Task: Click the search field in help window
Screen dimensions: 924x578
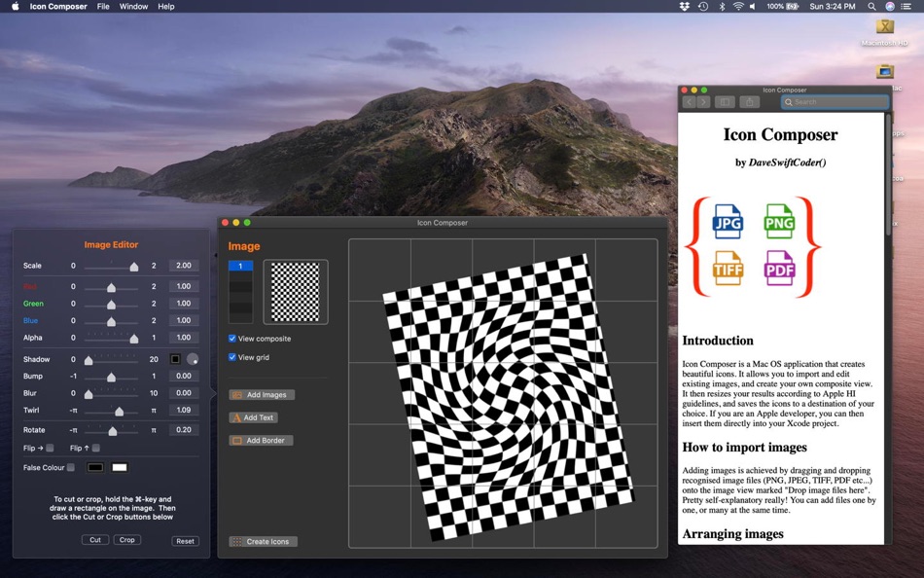Action: [836, 102]
